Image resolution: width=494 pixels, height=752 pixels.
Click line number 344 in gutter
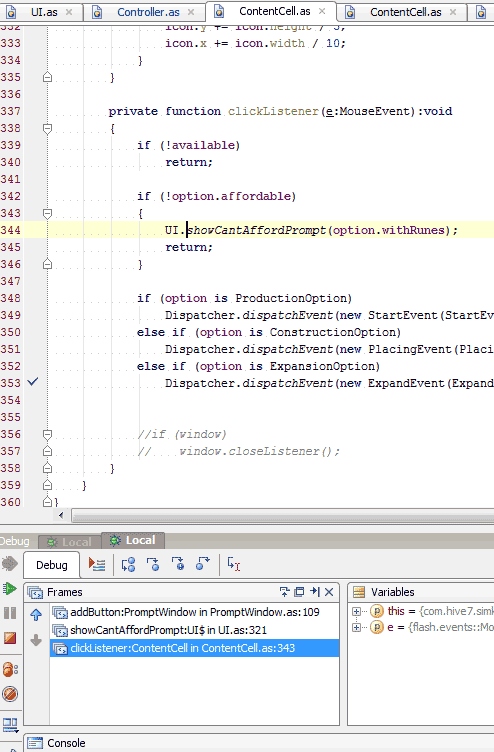[x=11, y=230]
